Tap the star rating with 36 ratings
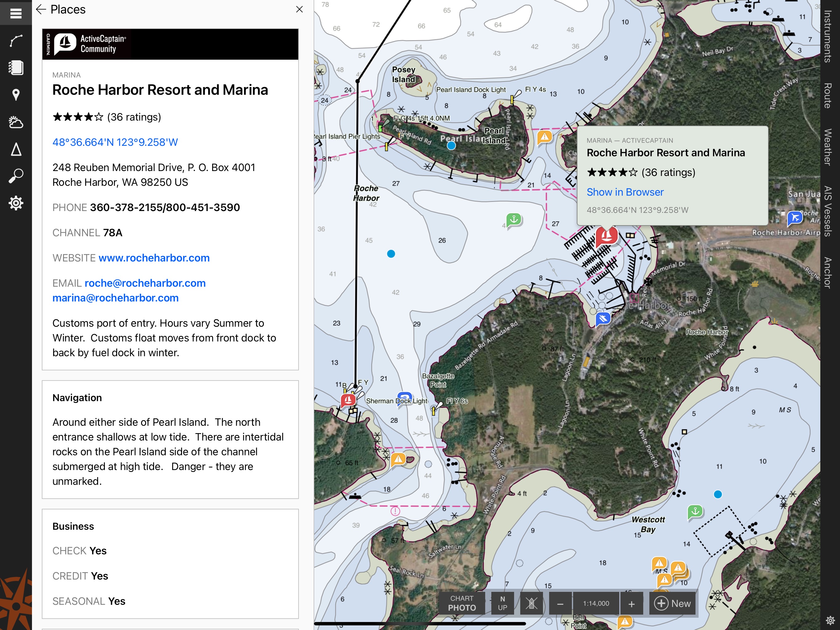This screenshot has height=630, width=840. click(x=107, y=117)
